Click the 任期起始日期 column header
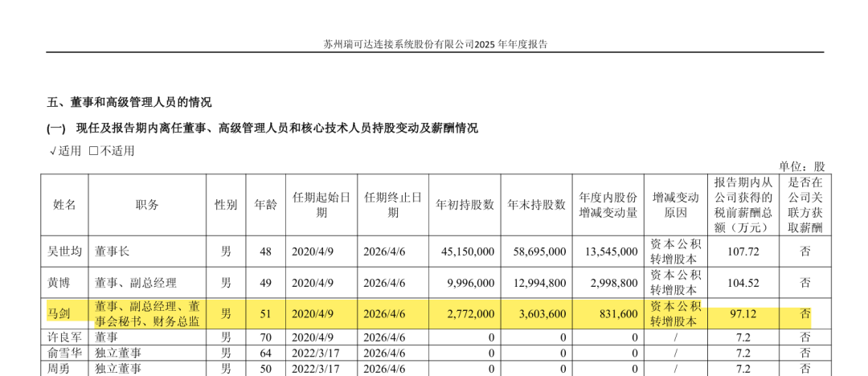The image size is (868, 376). pyautogui.click(x=321, y=205)
